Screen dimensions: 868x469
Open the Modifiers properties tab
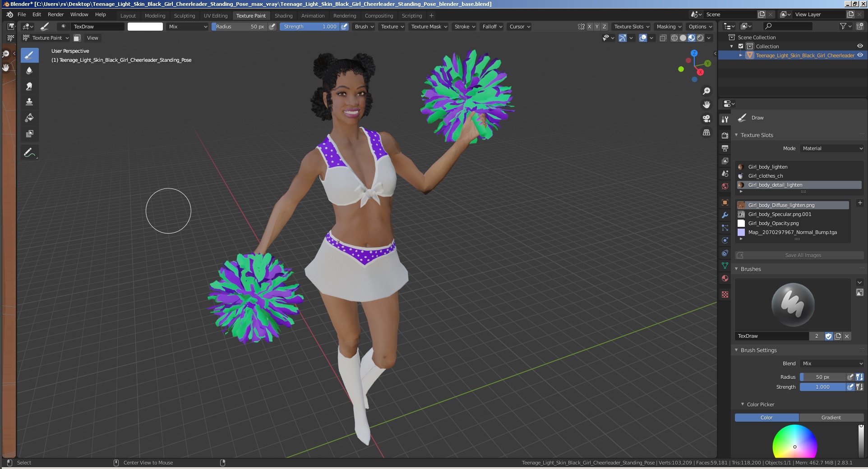pyautogui.click(x=725, y=215)
